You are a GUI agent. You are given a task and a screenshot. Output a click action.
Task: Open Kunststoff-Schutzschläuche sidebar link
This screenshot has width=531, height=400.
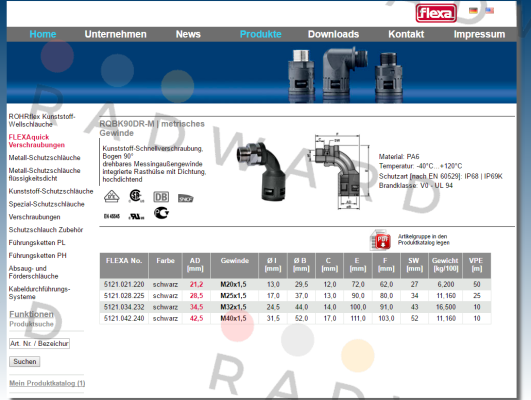tap(51, 191)
